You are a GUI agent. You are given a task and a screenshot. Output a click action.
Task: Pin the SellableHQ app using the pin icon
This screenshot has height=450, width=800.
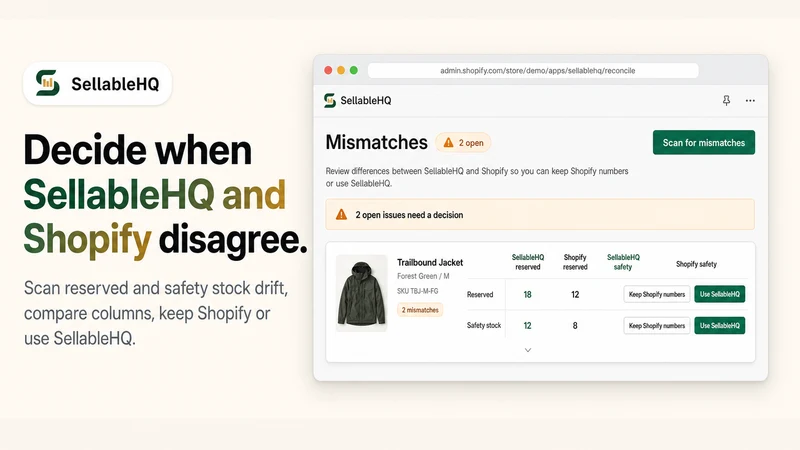tap(726, 101)
